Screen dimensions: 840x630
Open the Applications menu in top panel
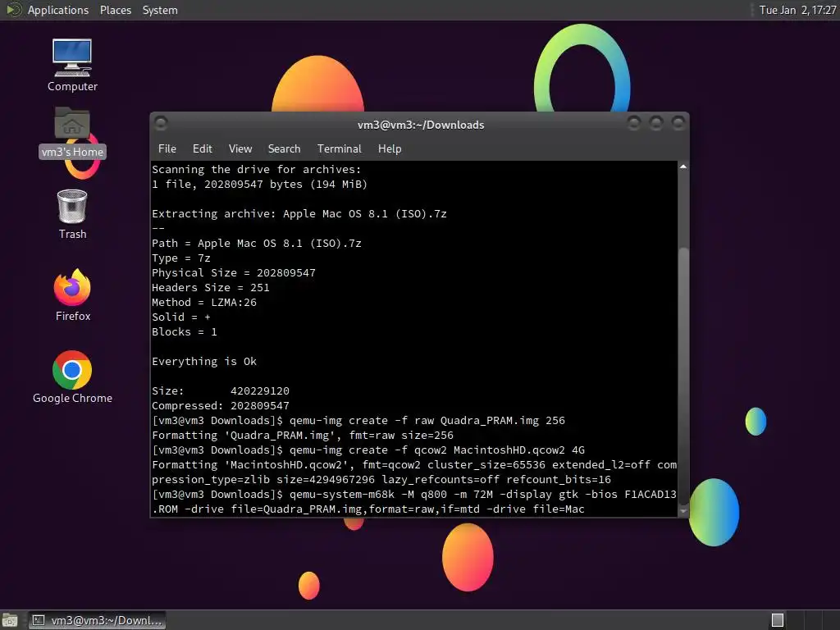[58, 10]
